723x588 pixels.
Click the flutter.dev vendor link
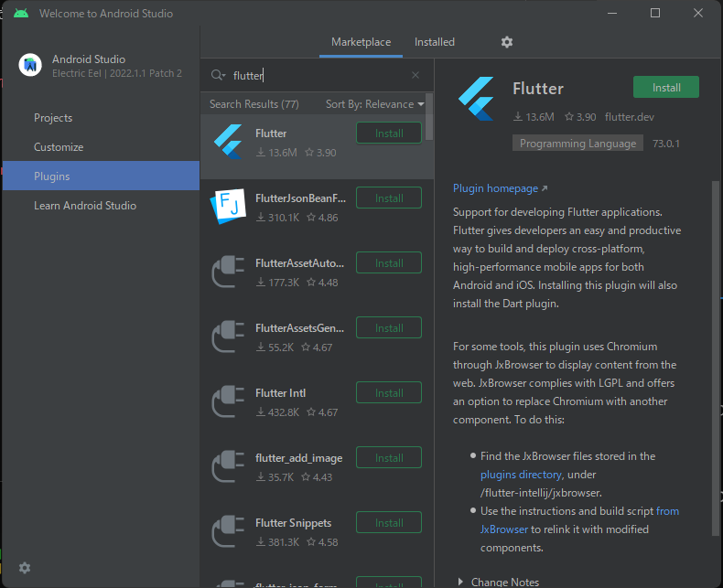click(630, 117)
